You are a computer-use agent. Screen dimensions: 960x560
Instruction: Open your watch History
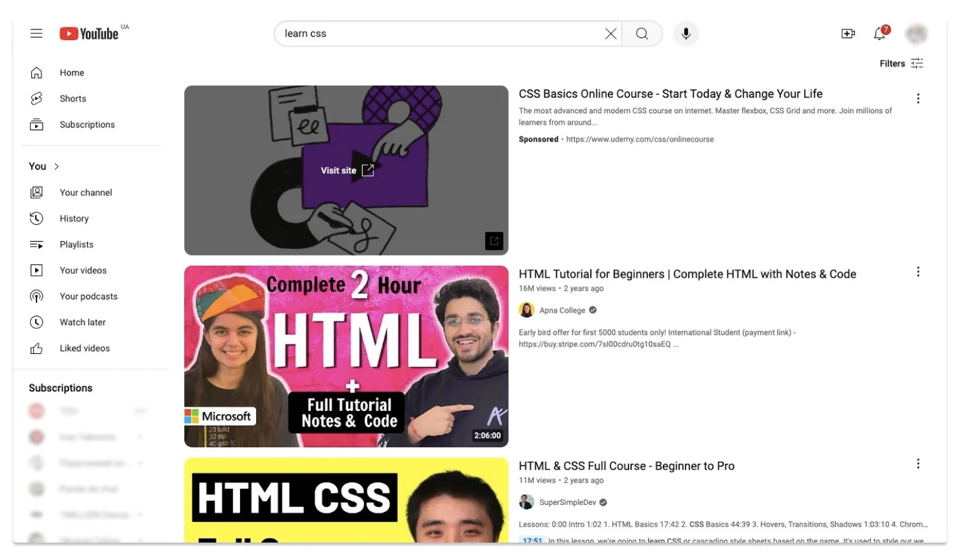(74, 218)
